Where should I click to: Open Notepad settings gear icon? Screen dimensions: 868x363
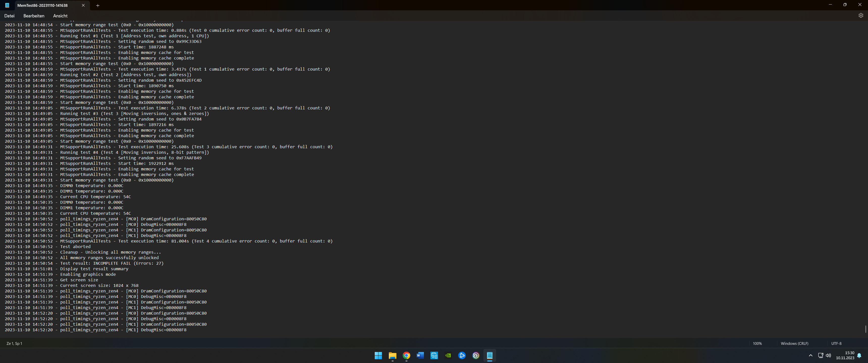pyautogui.click(x=861, y=15)
